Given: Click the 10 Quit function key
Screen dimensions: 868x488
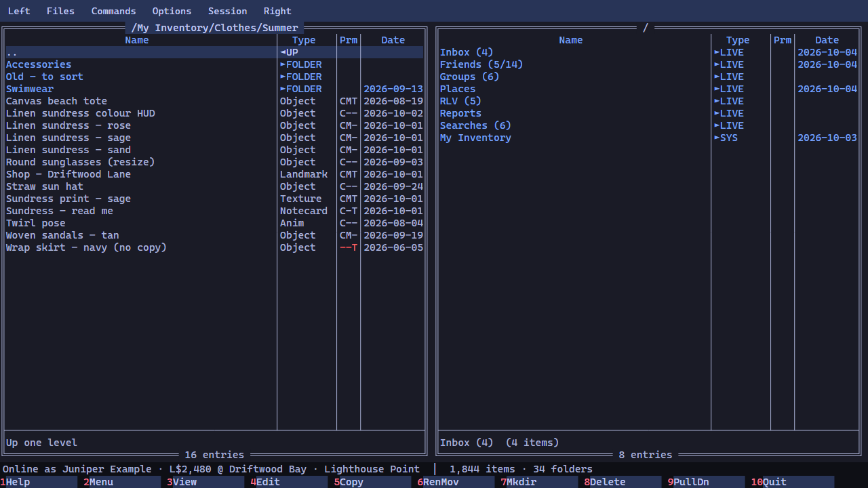Looking at the screenshot, I should coord(792,482).
